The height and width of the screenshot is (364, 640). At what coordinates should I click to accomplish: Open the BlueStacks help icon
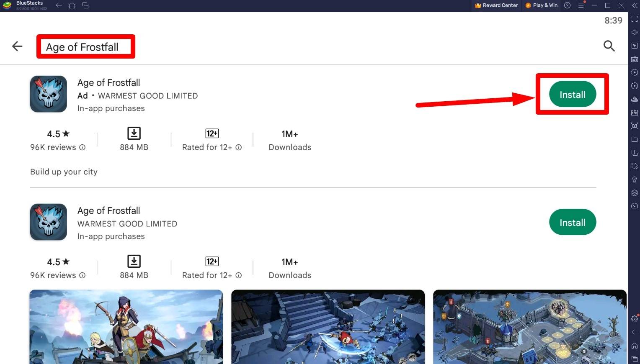[x=568, y=5]
